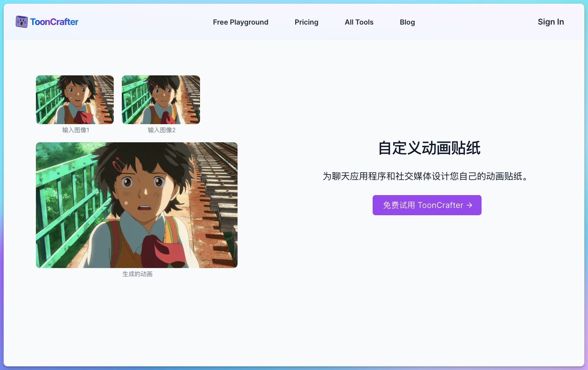Click the 免费试用 ToonCrafter button

(x=427, y=205)
